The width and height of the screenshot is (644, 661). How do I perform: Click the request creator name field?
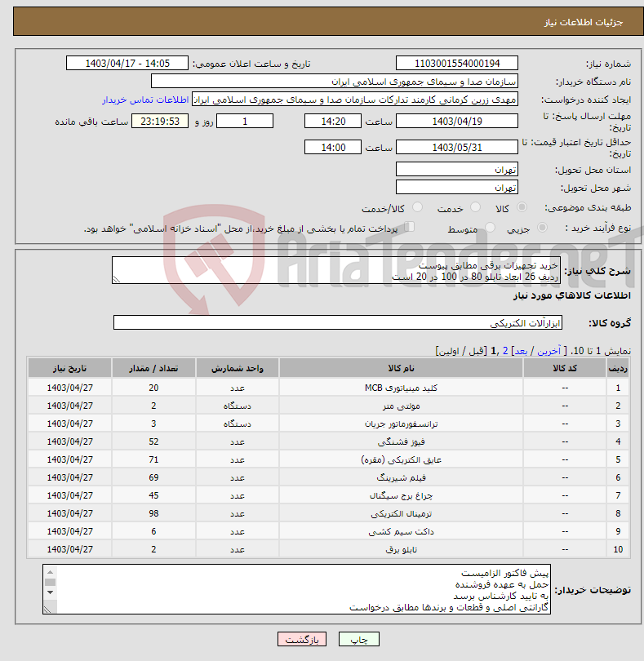pos(355,100)
